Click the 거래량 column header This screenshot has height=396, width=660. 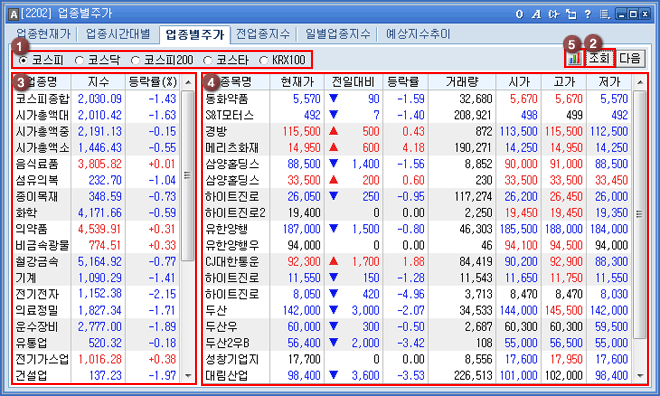point(462,82)
